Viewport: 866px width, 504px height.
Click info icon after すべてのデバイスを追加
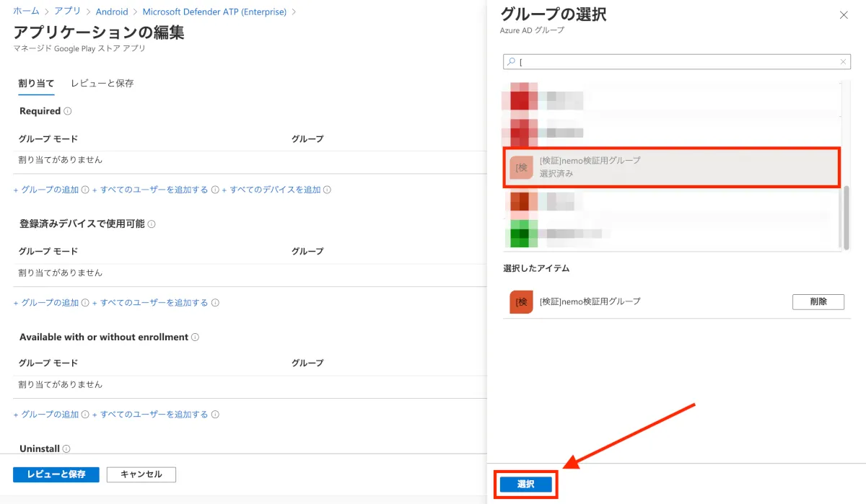click(x=327, y=190)
